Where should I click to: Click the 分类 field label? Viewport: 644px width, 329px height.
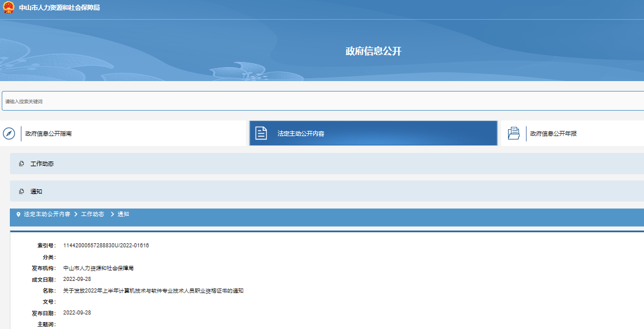point(49,257)
